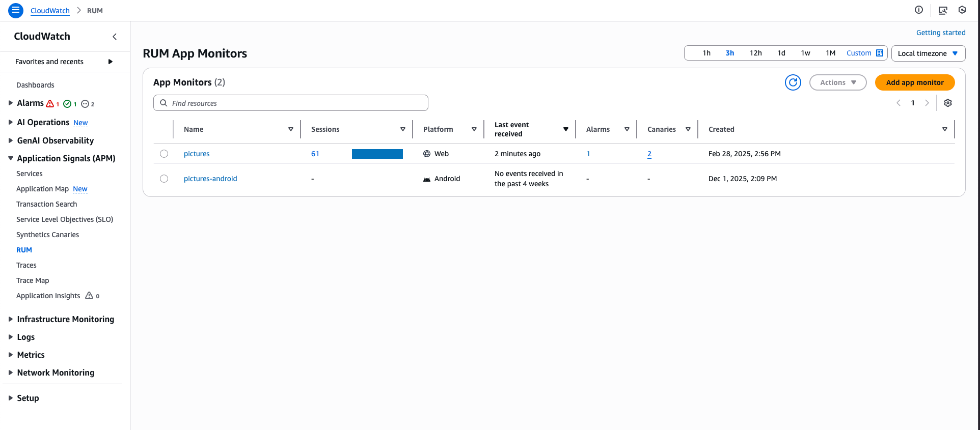This screenshot has height=430, width=980.
Task: Expand GenAI Observability section
Action: pos(10,140)
